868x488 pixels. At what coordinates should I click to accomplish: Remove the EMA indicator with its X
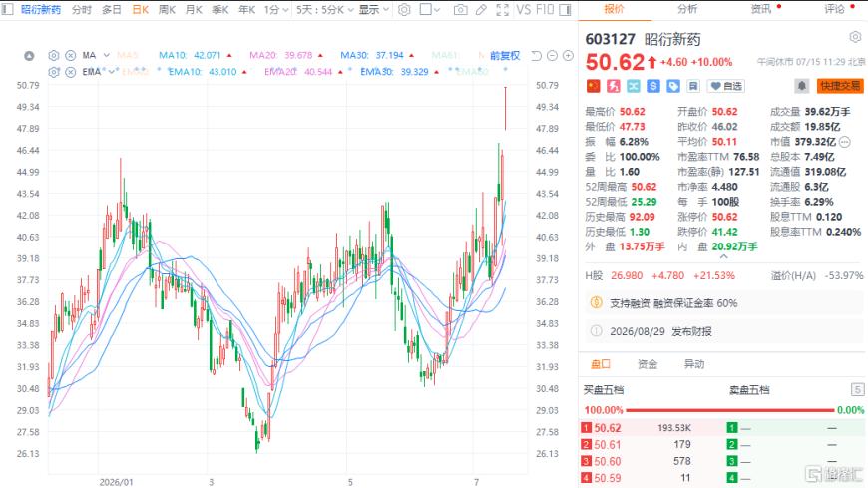coord(70,72)
